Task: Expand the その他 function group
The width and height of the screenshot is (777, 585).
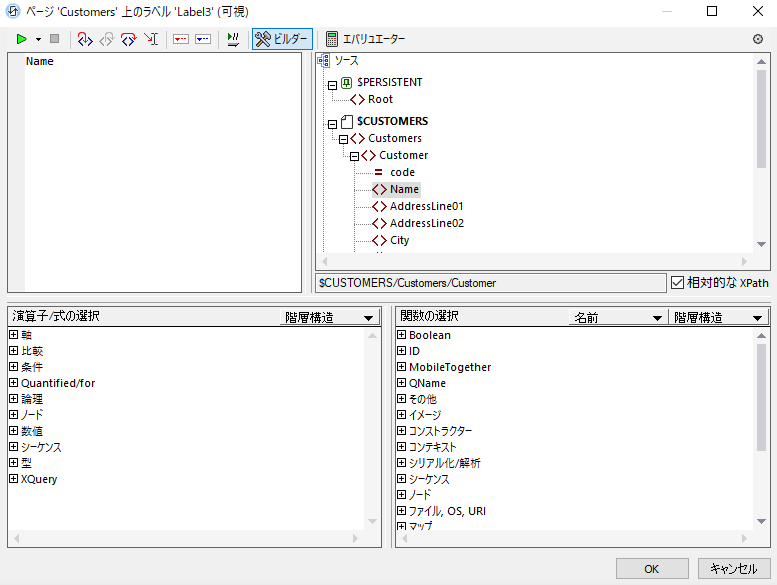Action: point(401,399)
